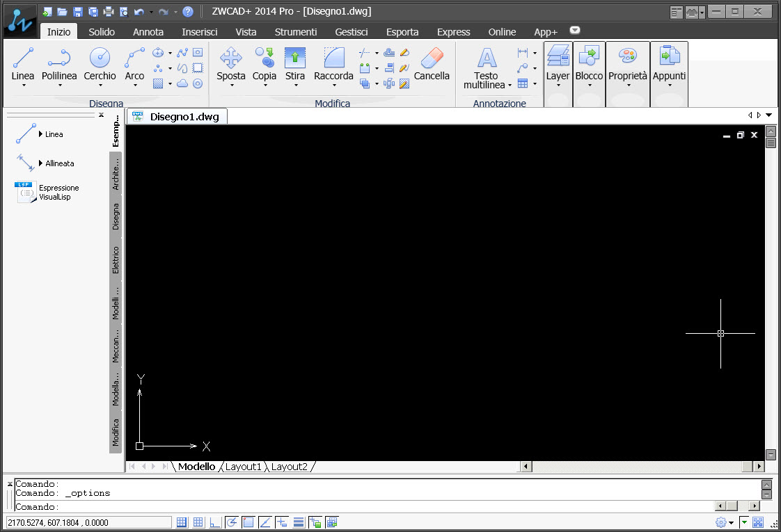
Task: Open the Layout2 drawing tab
Action: pos(290,467)
